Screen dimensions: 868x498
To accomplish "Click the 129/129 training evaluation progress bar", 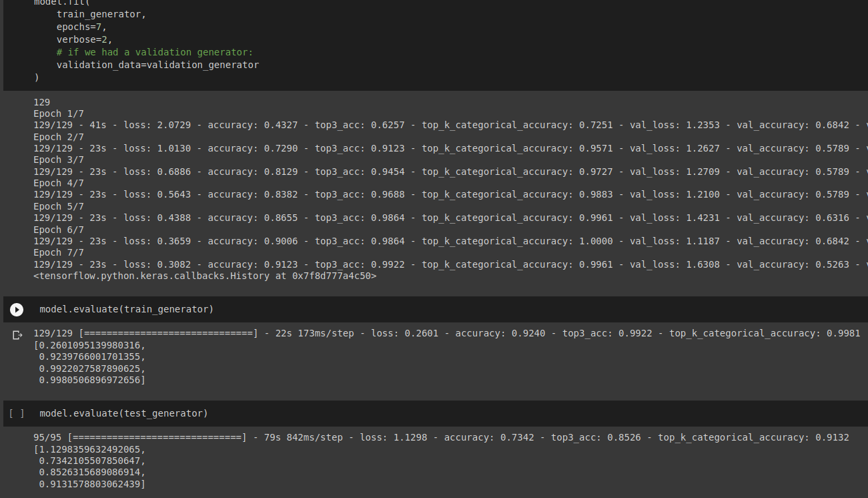I will [167, 333].
